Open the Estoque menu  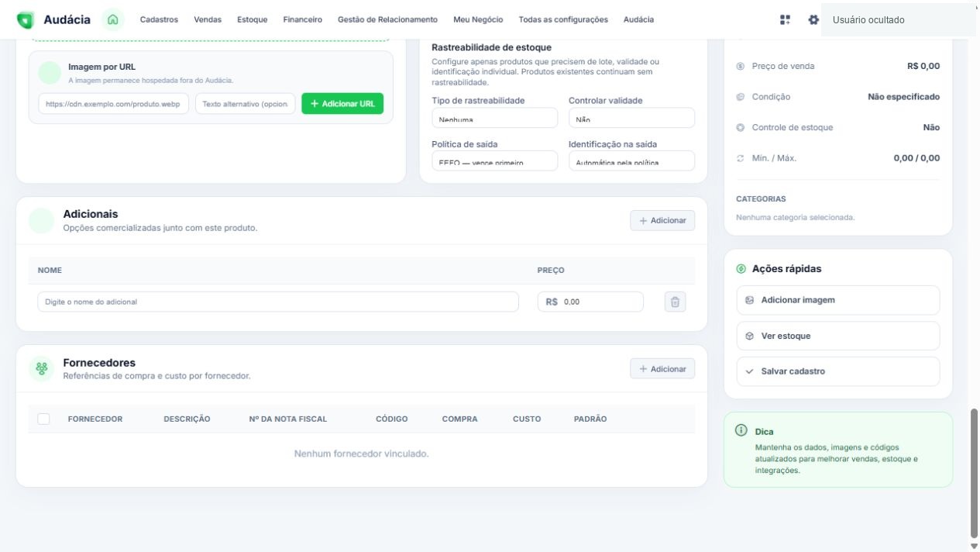253,19
